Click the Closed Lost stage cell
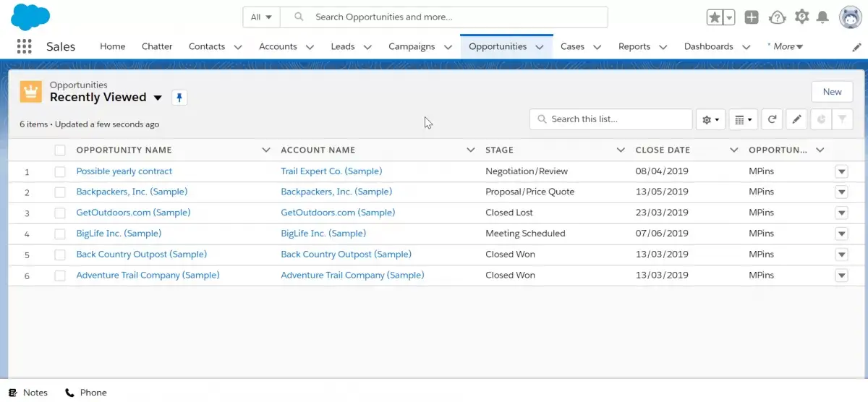868x402 pixels. (x=509, y=213)
